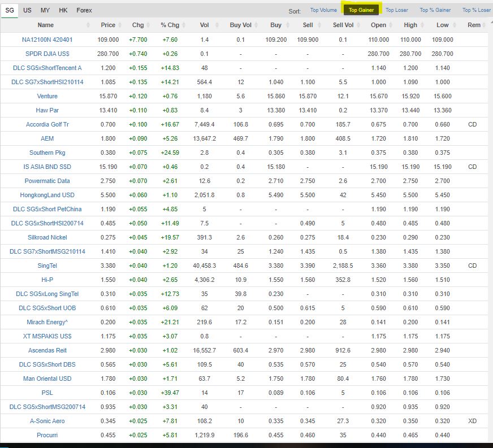Sort table by High column arrows
Screen dimensions: 493x448
pyautogui.click(x=423, y=25)
